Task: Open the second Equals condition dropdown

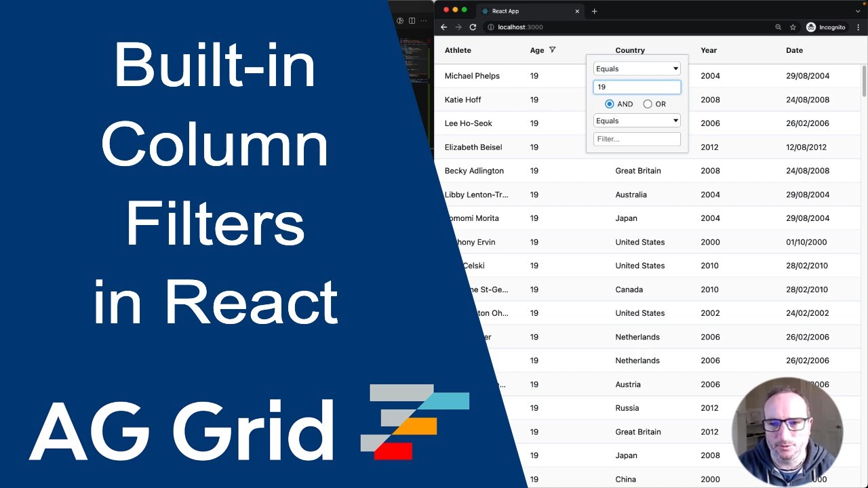Action: click(637, 121)
